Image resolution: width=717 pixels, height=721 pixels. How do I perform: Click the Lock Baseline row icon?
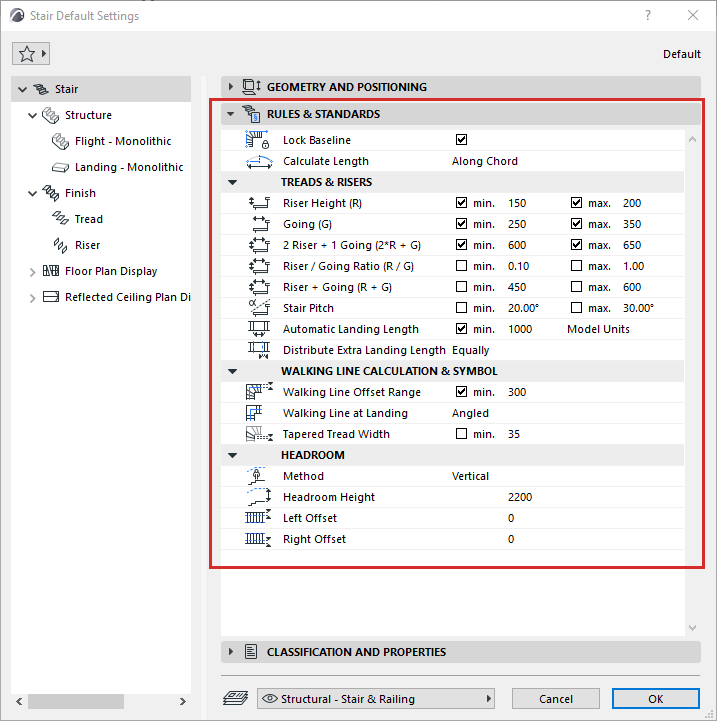[x=258, y=140]
